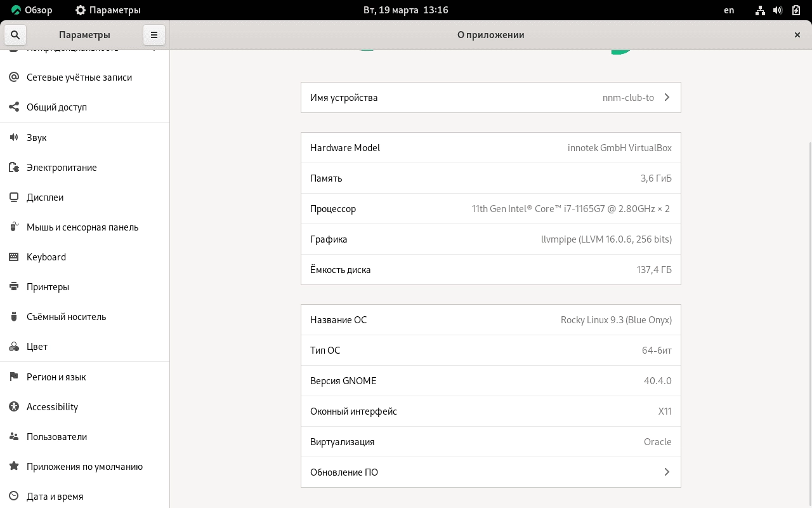Open volume indicator in top bar

(778, 10)
